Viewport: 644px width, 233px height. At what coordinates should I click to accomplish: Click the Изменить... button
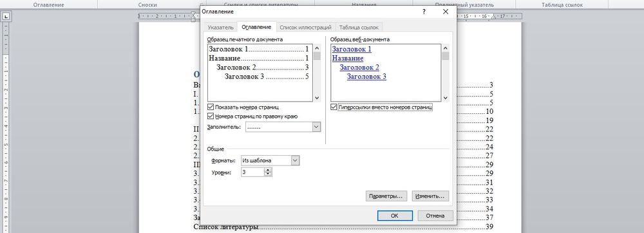pos(430,196)
